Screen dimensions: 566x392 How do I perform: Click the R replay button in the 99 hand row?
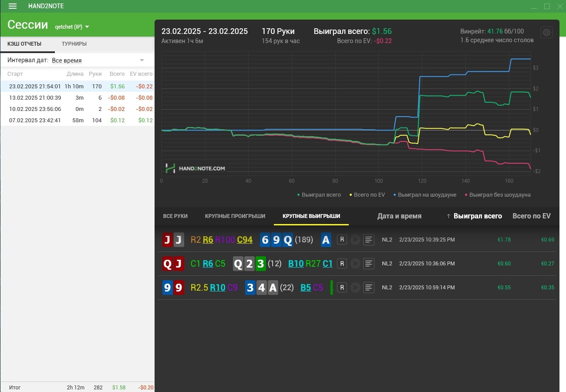click(342, 287)
